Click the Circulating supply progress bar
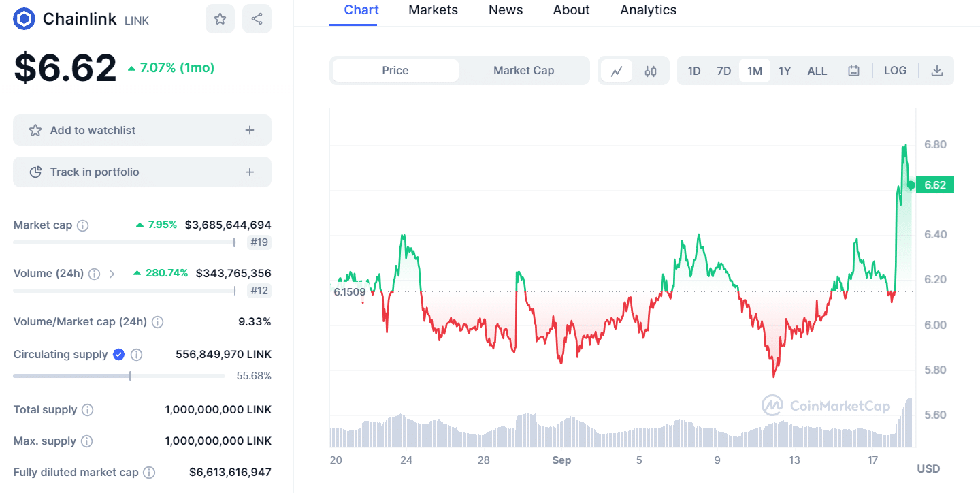Viewport: 980px width, 493px height. tap(119, 376)
